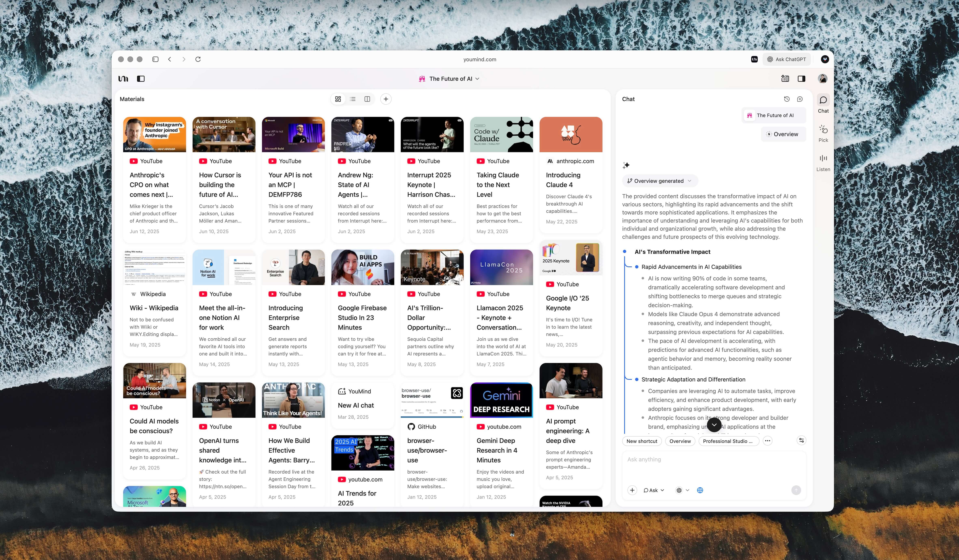Click the New shortcut button
This screenshot has height=560, width=959.
click(642, 441)
